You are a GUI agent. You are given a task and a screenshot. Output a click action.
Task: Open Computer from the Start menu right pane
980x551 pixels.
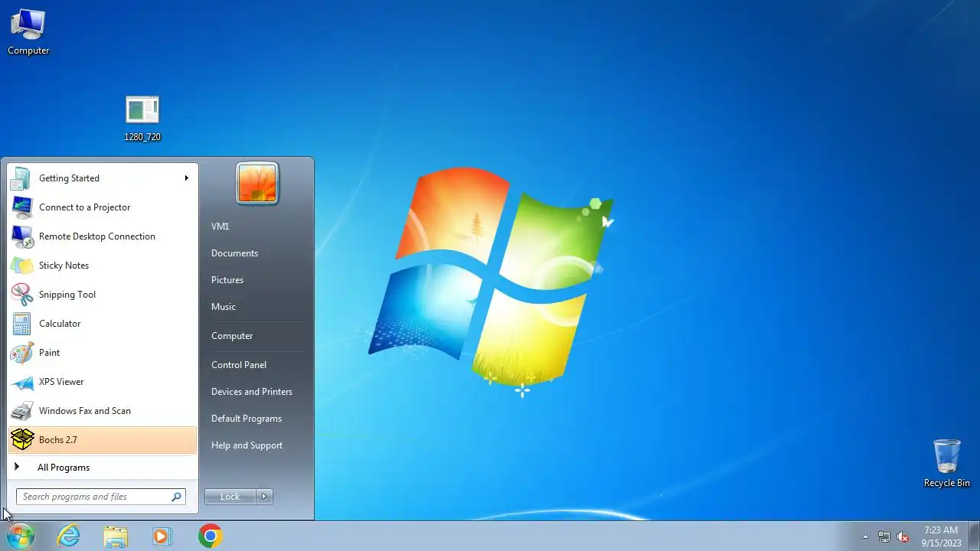pyautogui.click(x=232, y=336)
